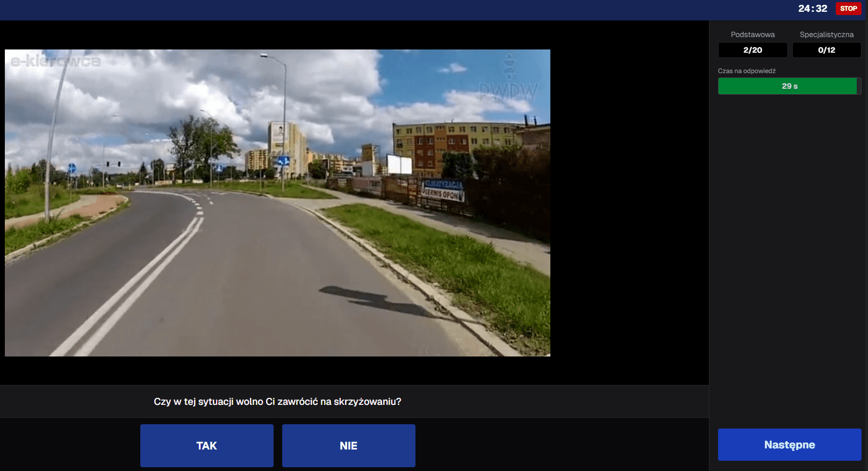The height and width of the screenshot is (471, 868).
Task: Click the green answer-time progress bar
Action: pos(790,86)
